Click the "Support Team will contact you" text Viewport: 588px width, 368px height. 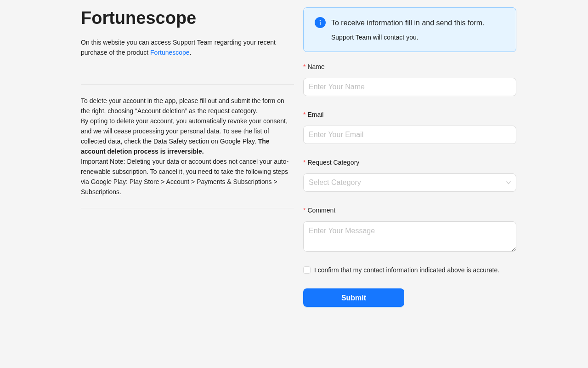click(374, 37)
